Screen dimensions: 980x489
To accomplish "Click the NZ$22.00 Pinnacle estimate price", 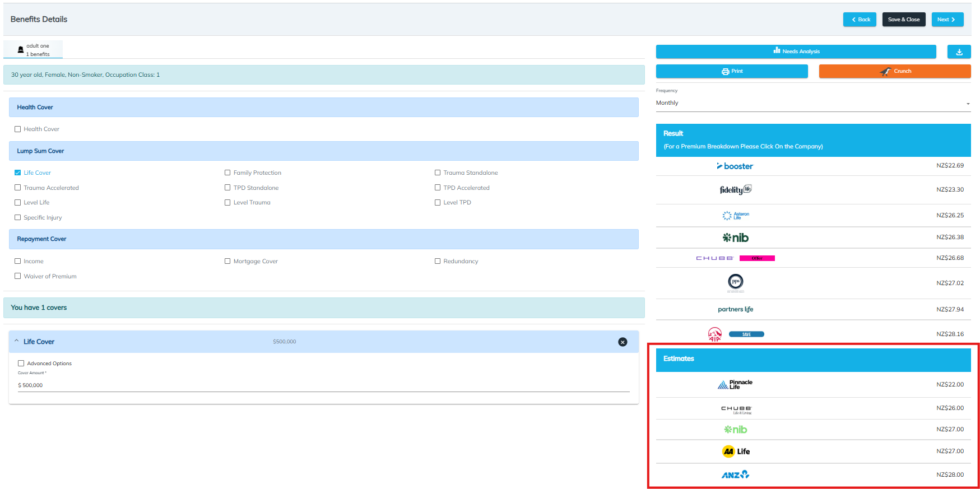I will click(x=950, y=385).
